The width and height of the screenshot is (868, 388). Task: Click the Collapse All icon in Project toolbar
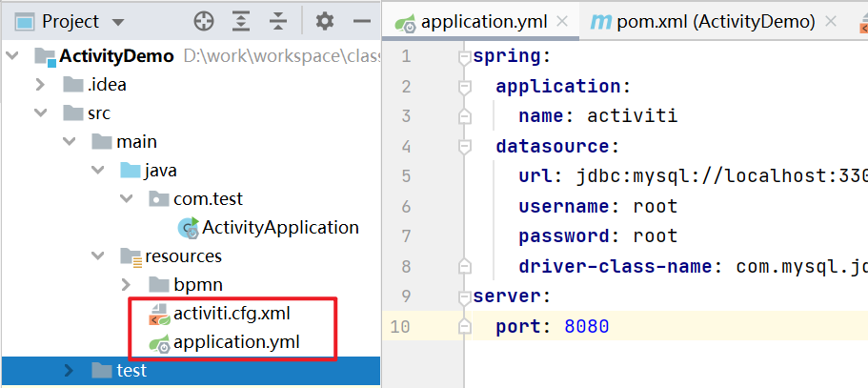tap(278, 22)
